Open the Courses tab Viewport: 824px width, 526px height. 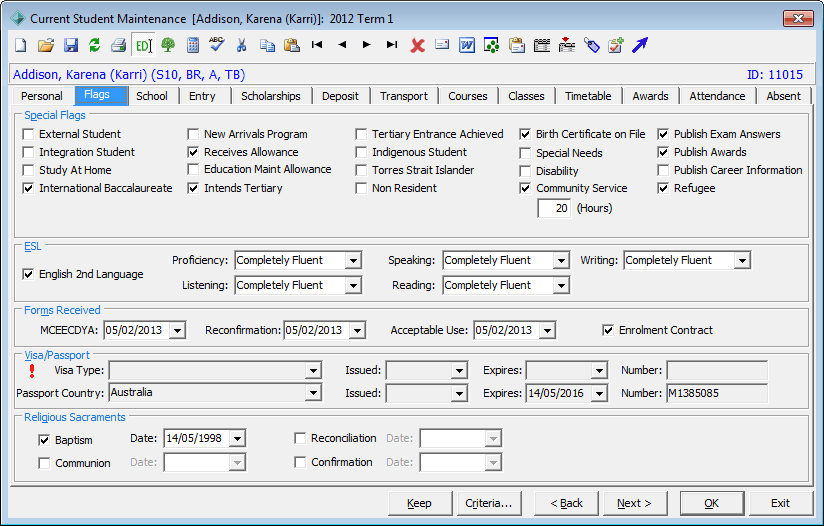468,96
